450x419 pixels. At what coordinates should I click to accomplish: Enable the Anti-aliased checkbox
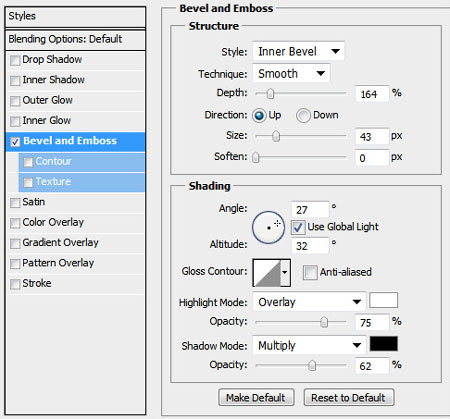310,272
